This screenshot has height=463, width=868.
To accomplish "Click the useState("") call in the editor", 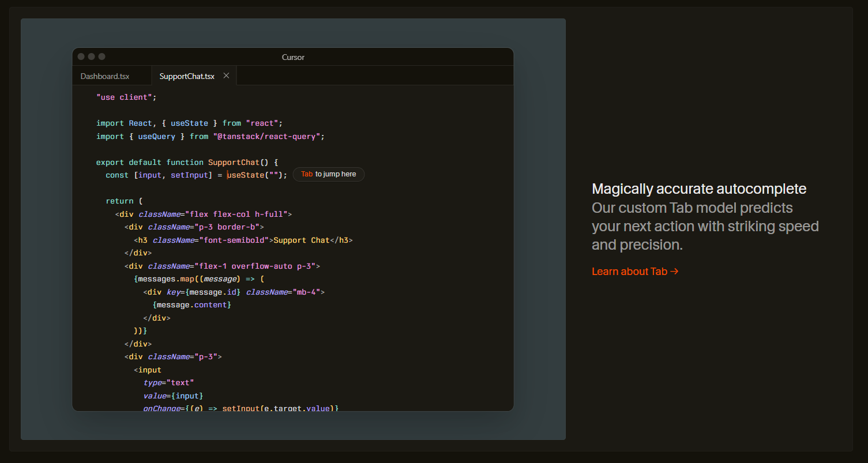I will (x=257, y=175).
